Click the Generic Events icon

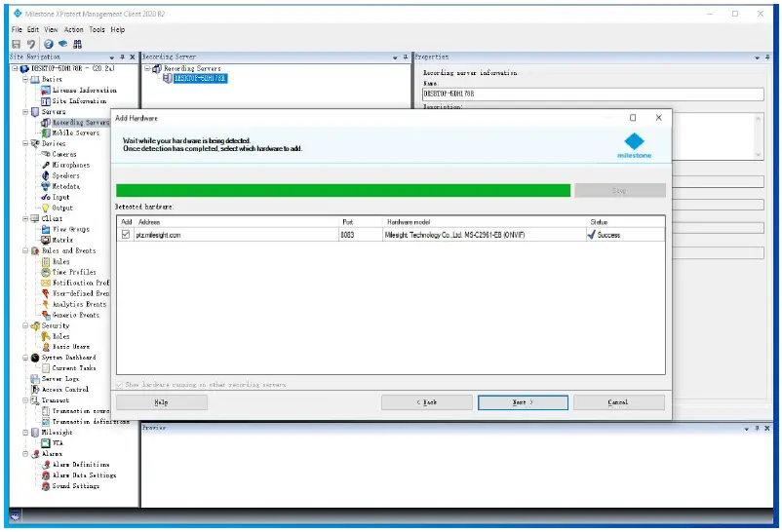coord(46,315)
